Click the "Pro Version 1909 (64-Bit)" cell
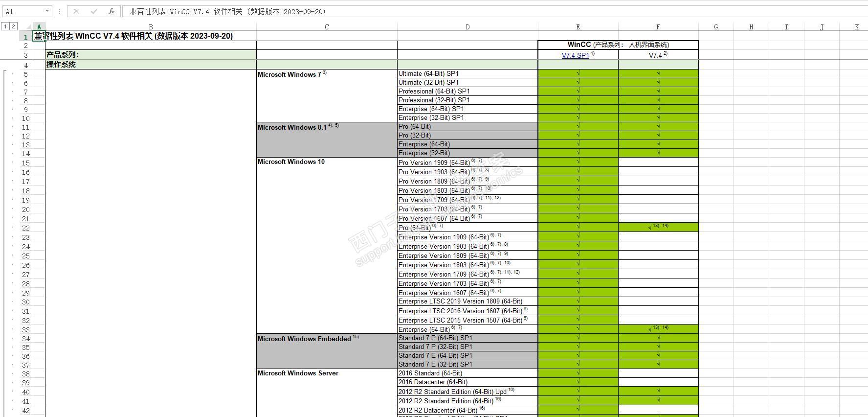Image resolution: width=868 pixels, height=417 pixels. point(467,162)
